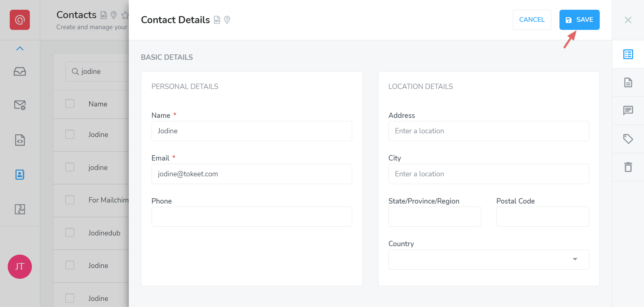Click into the Phone input field
This screenshot has width=644, height=307.
252,217
